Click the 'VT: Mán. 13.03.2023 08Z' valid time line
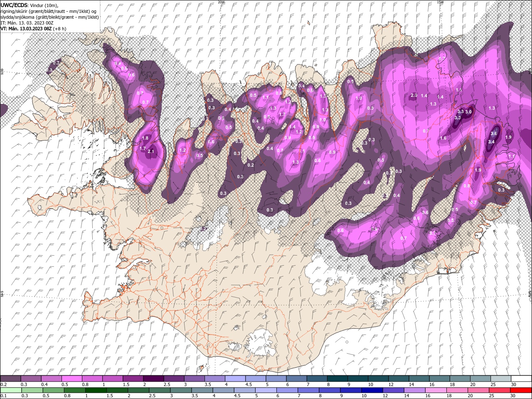532x399 pixels. click(x=26, y=29)
